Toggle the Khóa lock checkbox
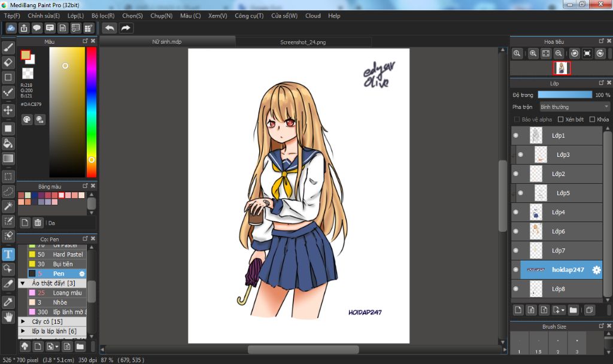This screenshot has width=613, height=364. point(592,119)
